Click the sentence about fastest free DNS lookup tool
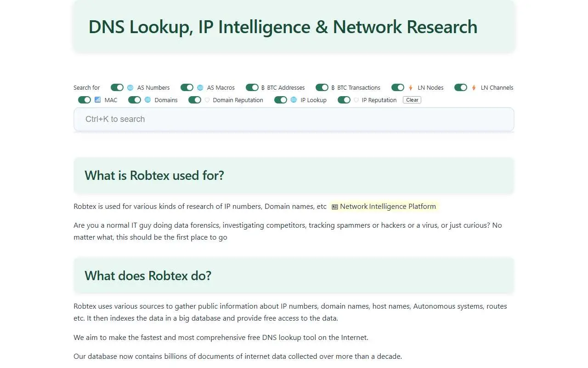 coord(221,338)
